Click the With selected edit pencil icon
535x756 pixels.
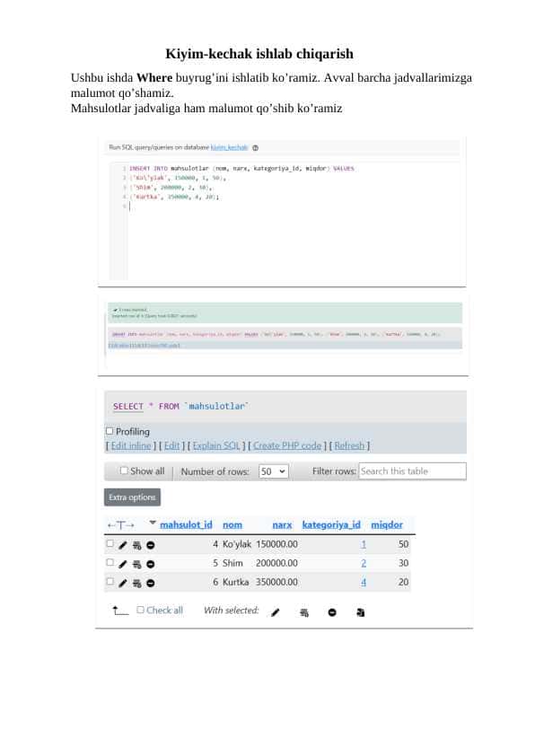[276, 612]
